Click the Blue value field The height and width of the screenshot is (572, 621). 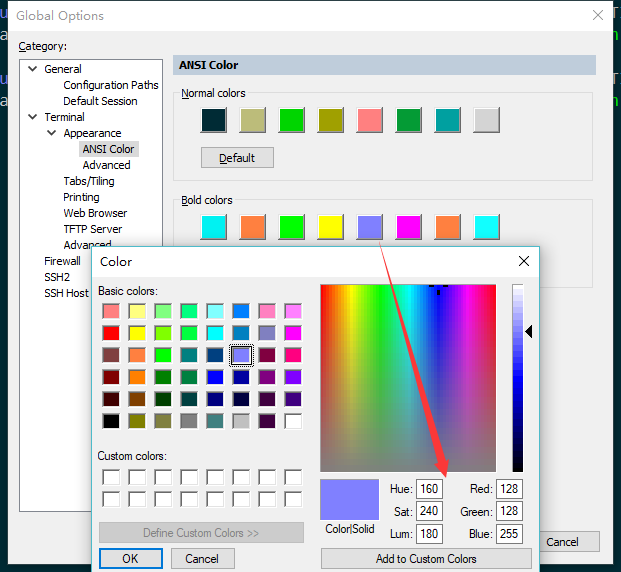[x=509, y=534]
